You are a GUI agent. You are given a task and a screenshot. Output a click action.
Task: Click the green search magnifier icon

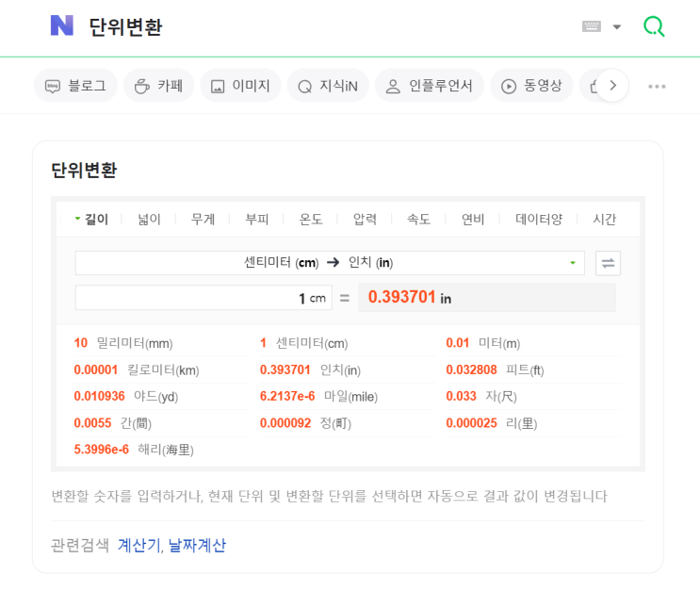click(654, 26)
